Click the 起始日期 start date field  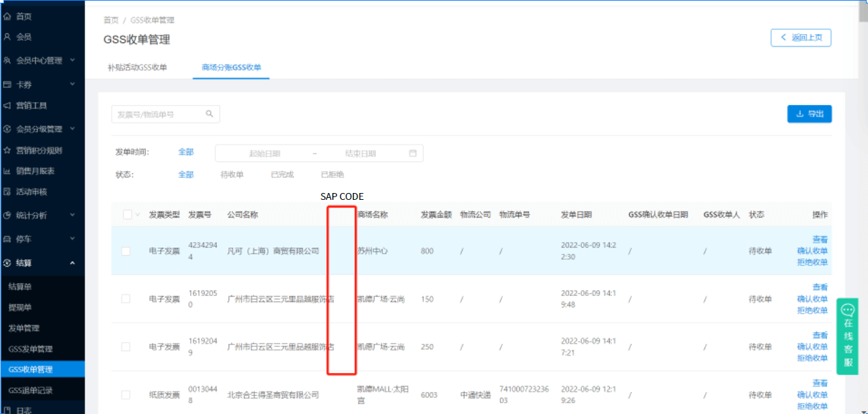[x=265, y=153]
